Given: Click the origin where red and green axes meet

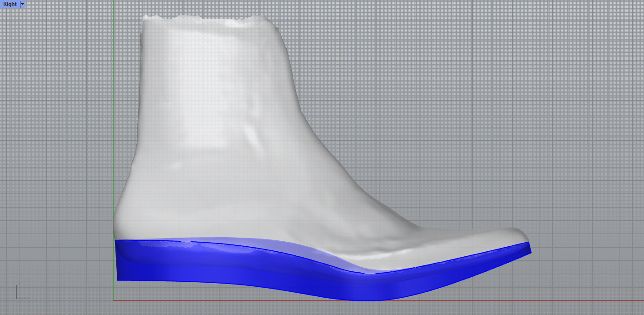Looking at the screenshot, I should click(113, 300).
